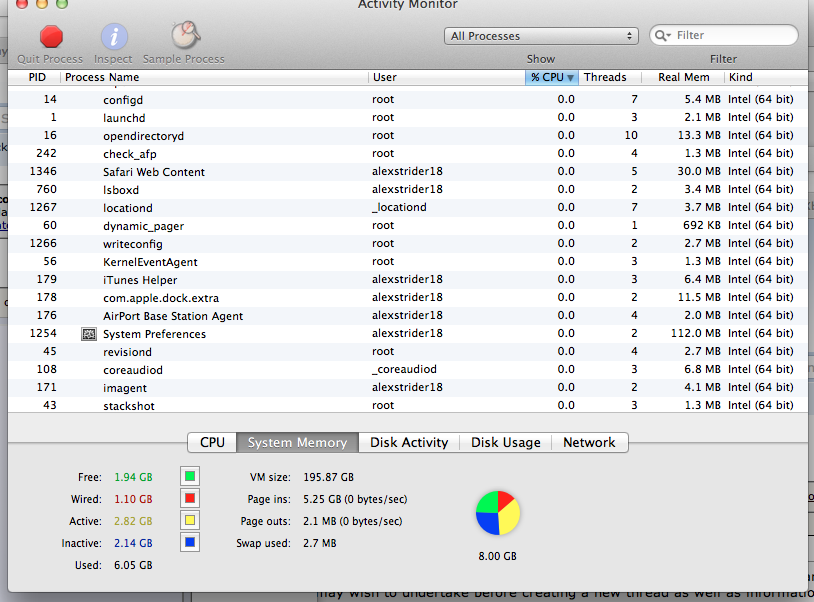Click the Free 1.94 GB value

pos(133,477)
